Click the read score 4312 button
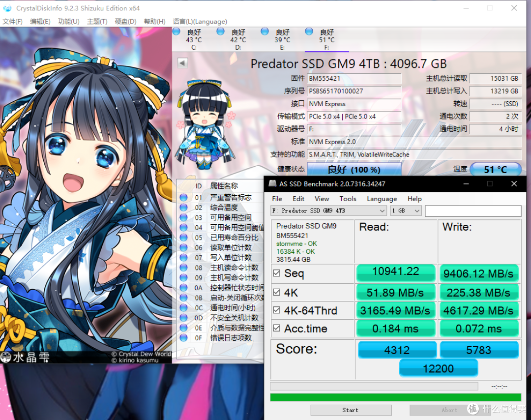The image size is (531, 420). click(x=397, y=350)
